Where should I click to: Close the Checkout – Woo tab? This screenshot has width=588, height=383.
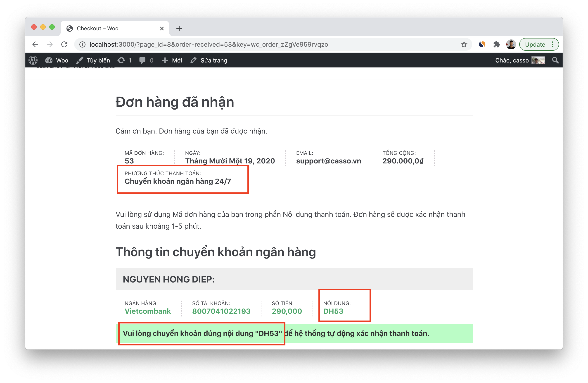point(162,29)
